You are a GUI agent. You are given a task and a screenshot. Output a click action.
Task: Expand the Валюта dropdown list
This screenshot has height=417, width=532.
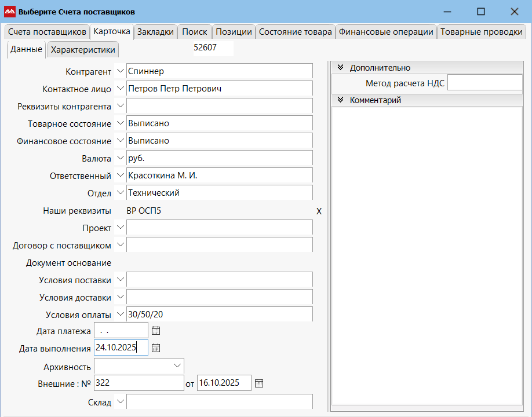coord(120,158)
